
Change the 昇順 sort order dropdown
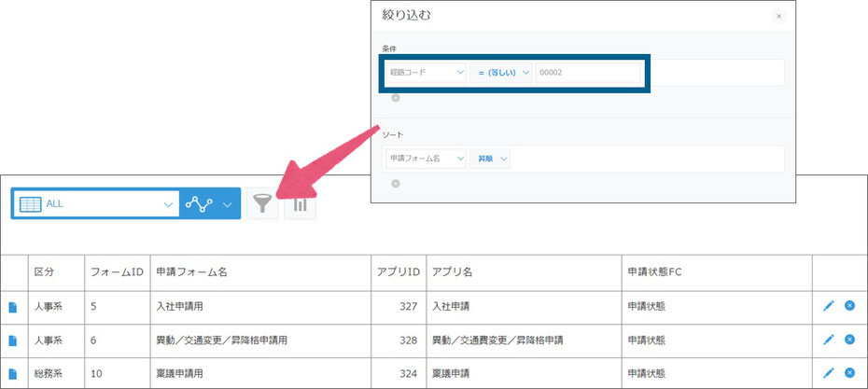(x=492, y=159)
